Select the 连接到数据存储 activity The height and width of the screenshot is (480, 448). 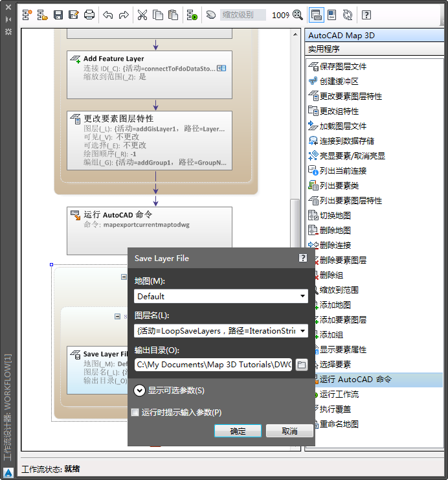pos(347,141)
